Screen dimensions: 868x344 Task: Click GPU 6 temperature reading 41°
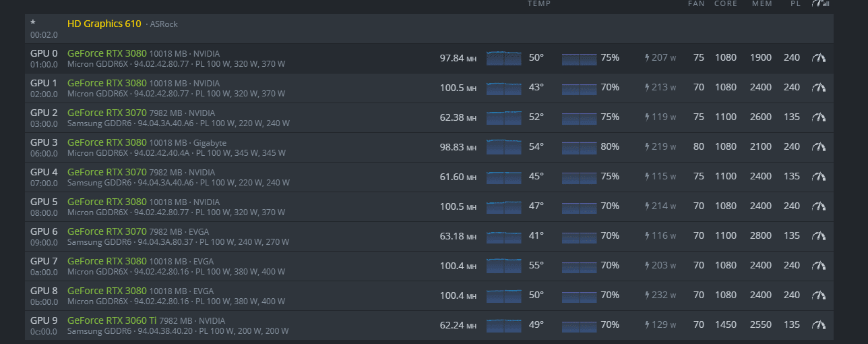536,236
